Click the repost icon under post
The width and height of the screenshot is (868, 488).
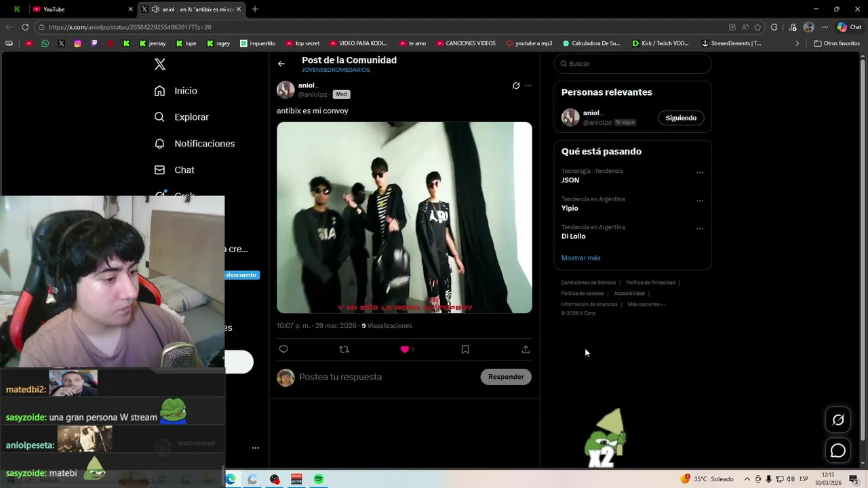tap(344, 349)
